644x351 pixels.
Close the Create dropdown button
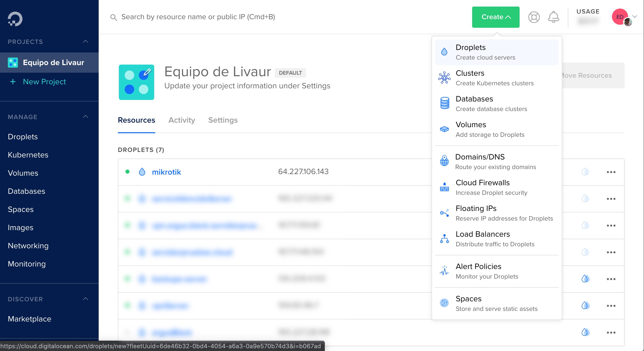tap(496, 17)
